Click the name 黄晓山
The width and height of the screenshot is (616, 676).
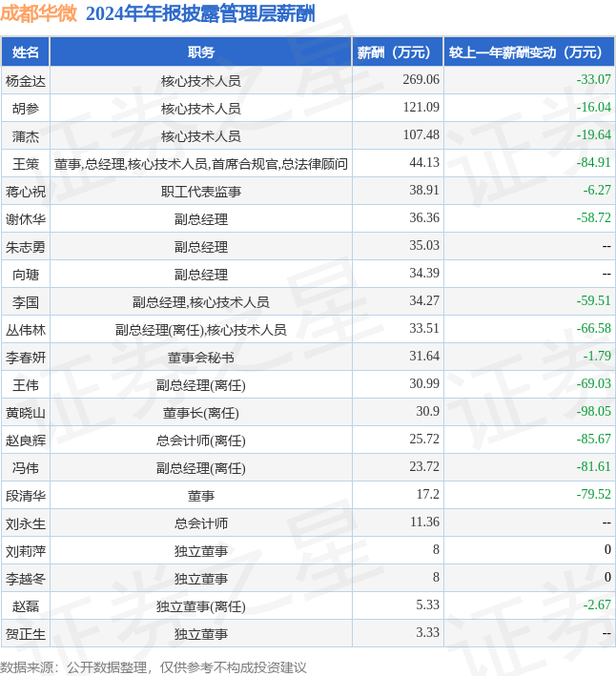click(x=26, y=412)
